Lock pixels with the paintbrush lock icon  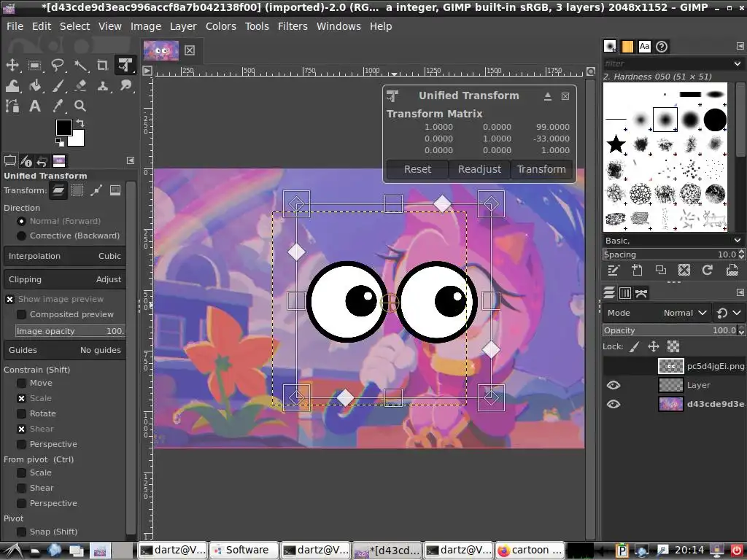point(634,346)
